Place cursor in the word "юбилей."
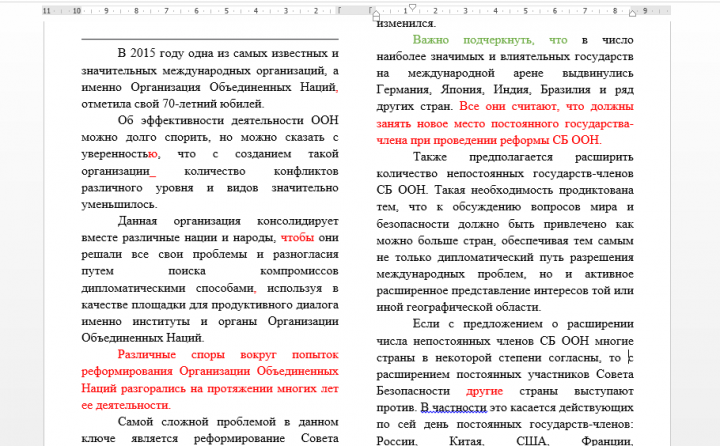 coord(242,104)
